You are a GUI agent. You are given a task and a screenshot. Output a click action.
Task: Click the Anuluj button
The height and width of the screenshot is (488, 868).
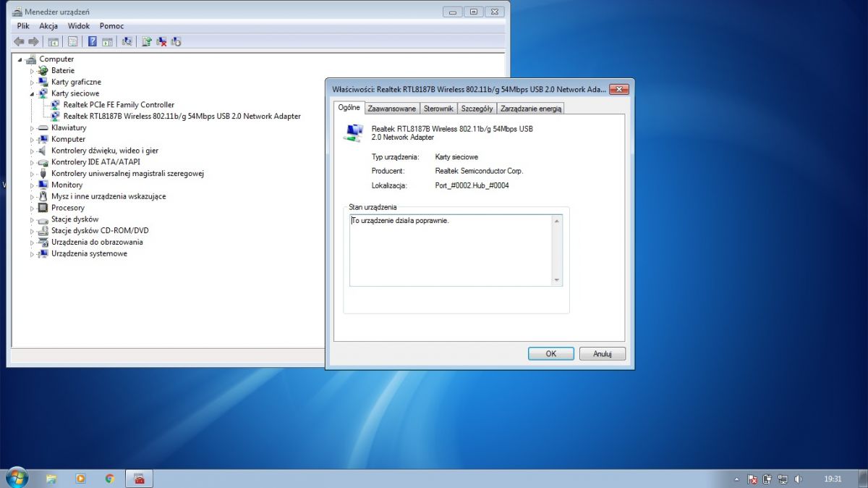[603, 354]
